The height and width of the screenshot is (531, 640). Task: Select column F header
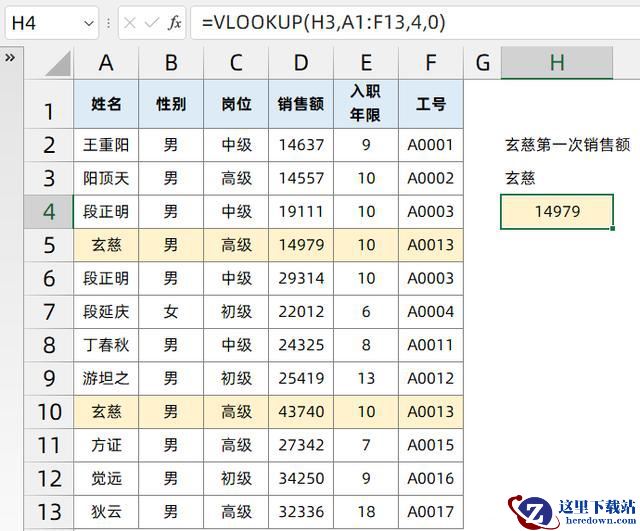431,63
